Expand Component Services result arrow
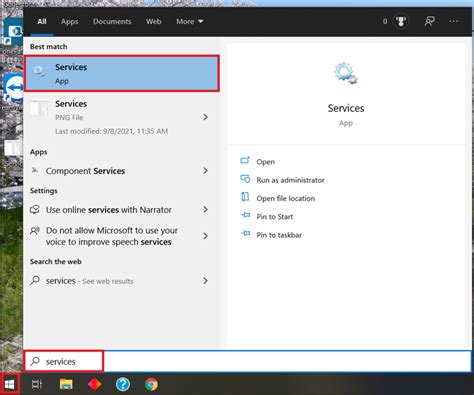 (205, 171)
